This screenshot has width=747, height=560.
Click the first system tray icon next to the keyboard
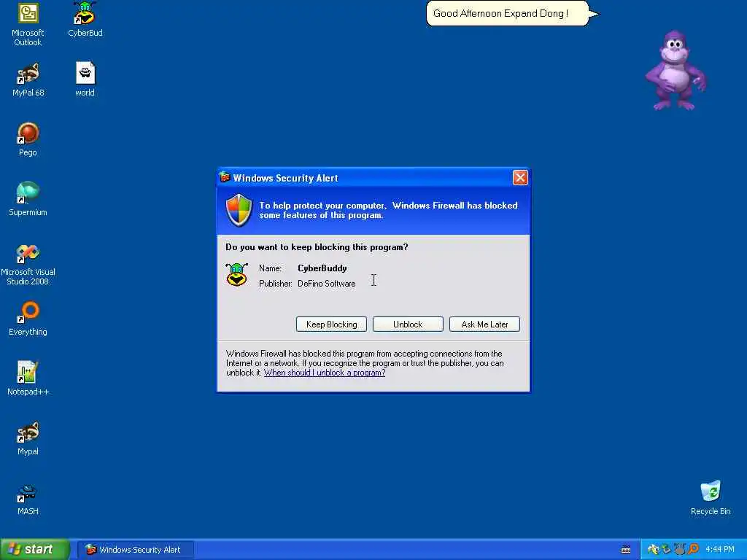[x=653, y=550]
